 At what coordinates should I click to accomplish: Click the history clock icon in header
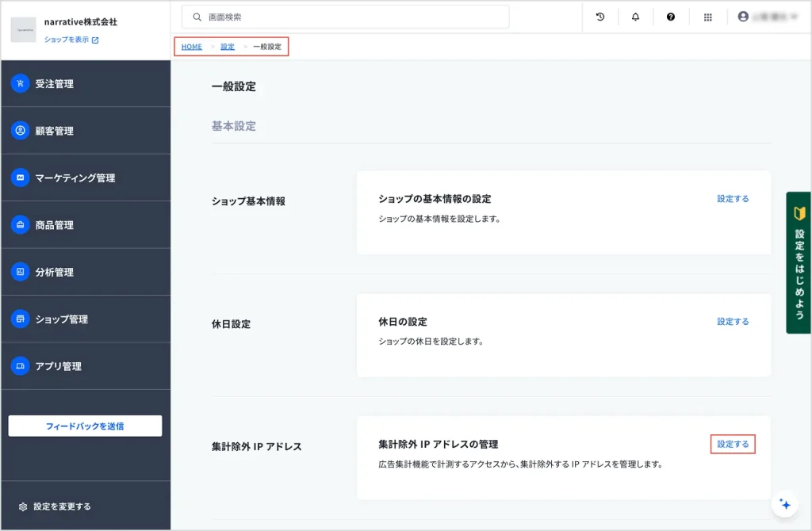point(600,17)
